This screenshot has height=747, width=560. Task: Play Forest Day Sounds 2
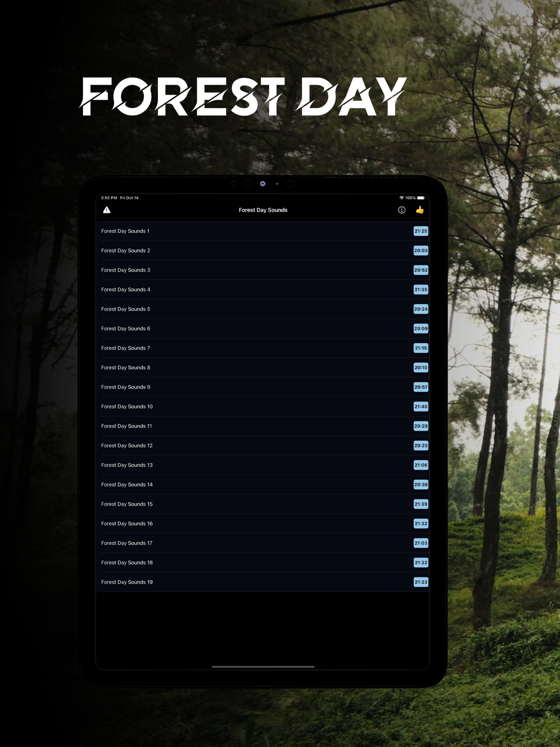263,251
